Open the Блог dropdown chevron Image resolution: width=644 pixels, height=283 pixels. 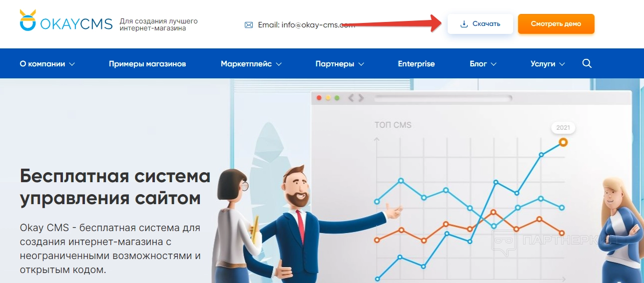pyautogui.click(x=494, y=64)
